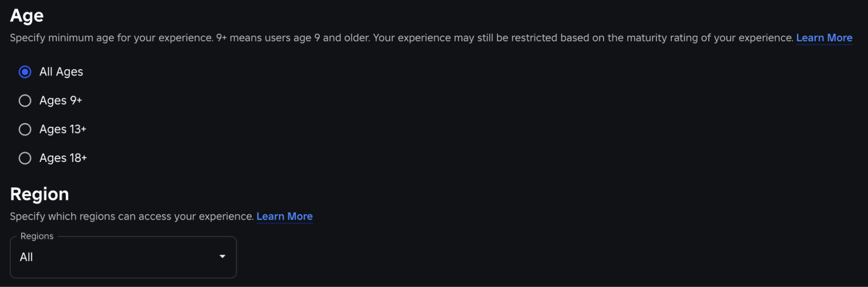Open Learn More link in Age section

tap(824, 38)
